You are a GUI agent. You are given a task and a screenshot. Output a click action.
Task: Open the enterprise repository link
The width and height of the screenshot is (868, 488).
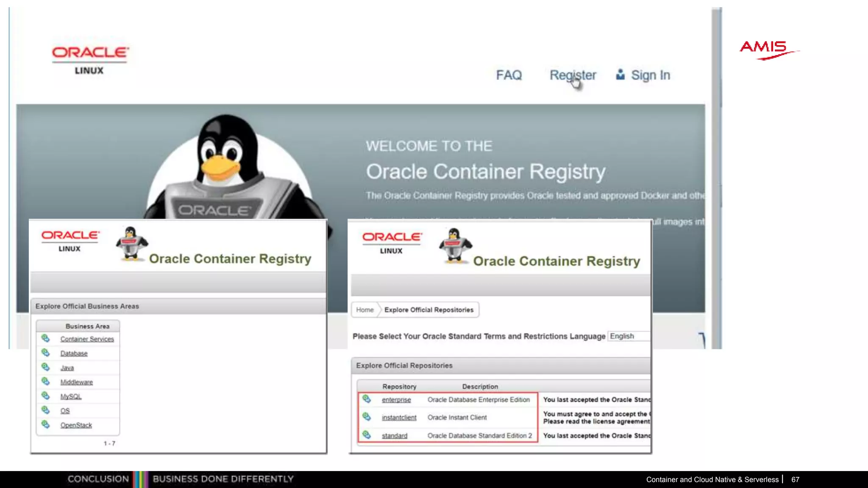coord(396,400)
